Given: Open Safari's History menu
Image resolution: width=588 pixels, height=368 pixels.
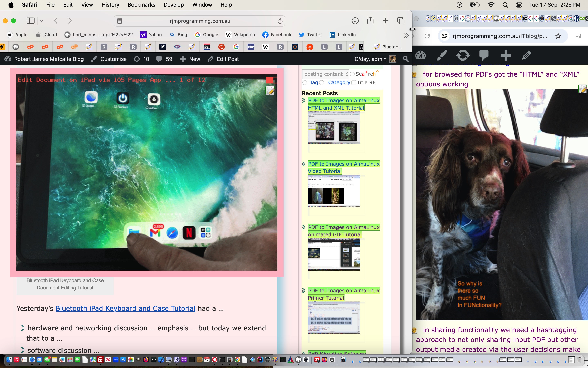Looking at the screenshot, I should pos(110,5).
